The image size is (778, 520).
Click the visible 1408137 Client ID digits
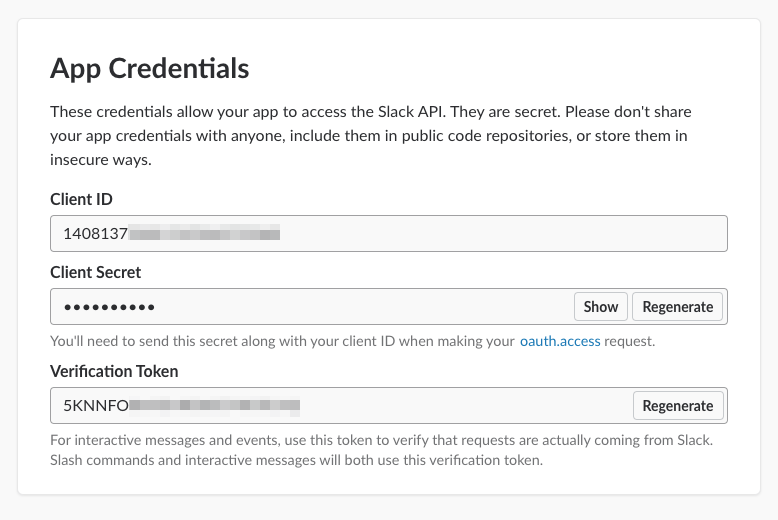(95, 234)
